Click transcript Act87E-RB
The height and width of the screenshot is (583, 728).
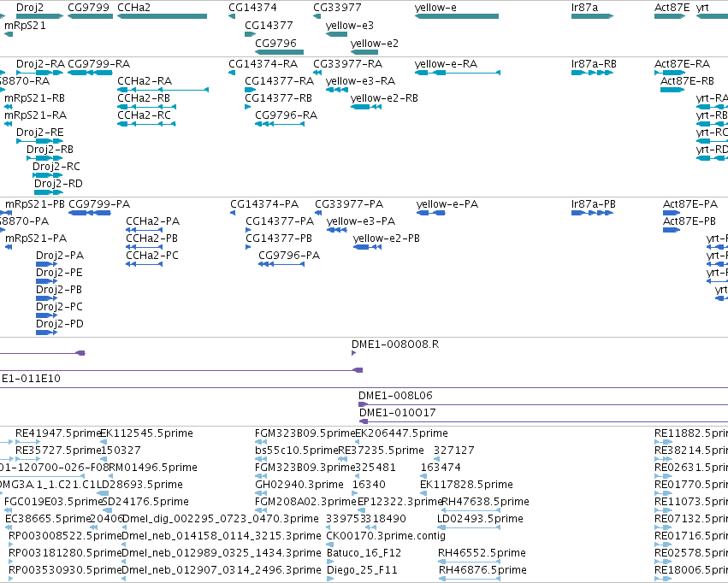pyautogui.click(x=672, y=90)
